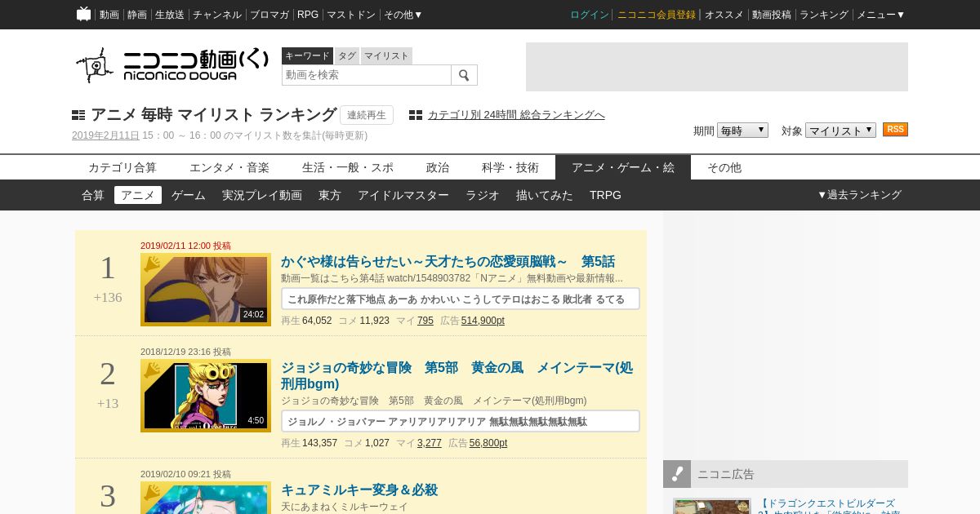Open ニコニコ会員登録 link
This screenshot has width=980, height=514.
point(657,15)
